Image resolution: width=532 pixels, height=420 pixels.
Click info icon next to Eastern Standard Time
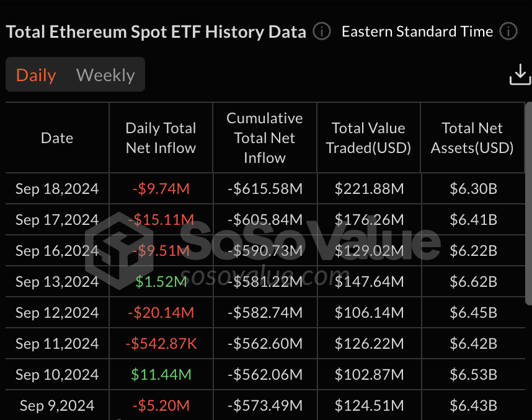[508, 32]
